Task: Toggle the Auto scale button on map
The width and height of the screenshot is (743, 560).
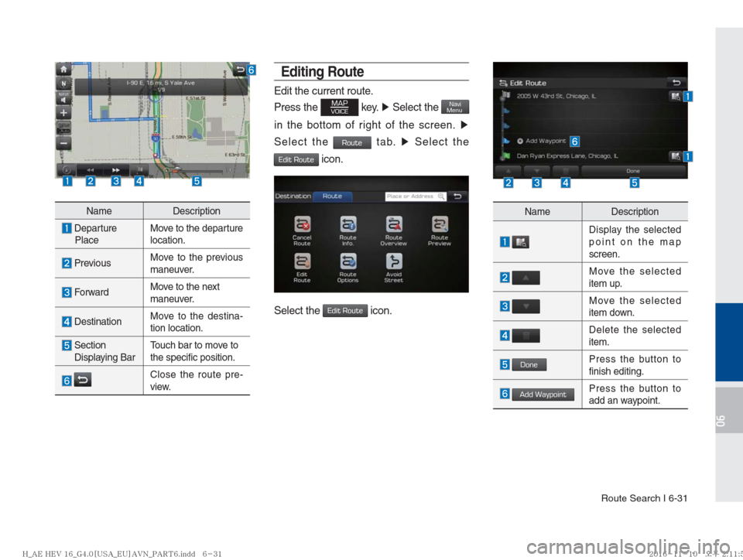Action: [x=63, y=128]
